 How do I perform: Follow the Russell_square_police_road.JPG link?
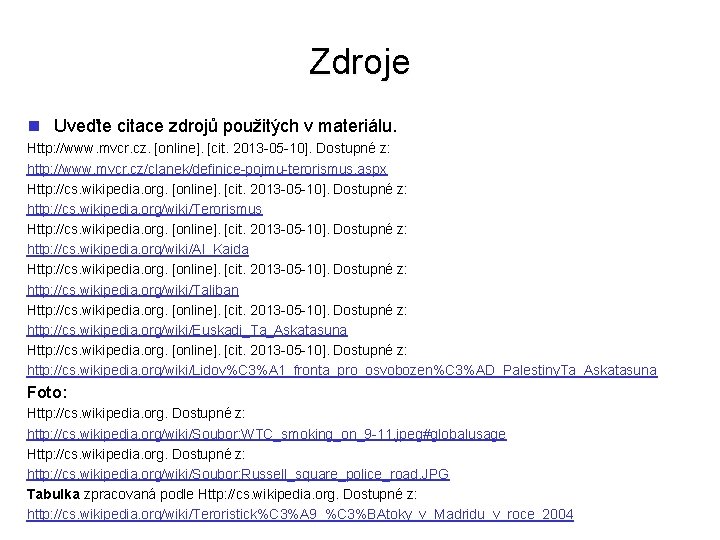[238, 474]
